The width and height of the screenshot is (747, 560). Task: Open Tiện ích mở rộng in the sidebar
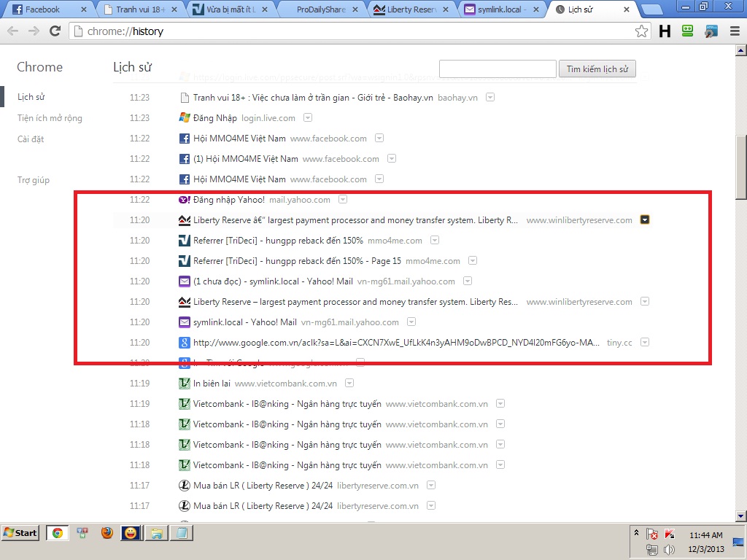coord(50,118)
